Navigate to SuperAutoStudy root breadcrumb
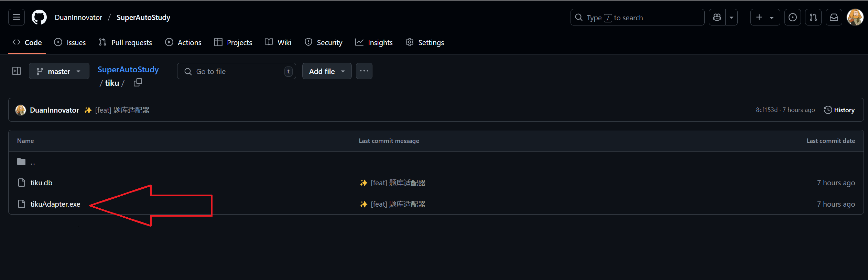 [x=128, y=70]
